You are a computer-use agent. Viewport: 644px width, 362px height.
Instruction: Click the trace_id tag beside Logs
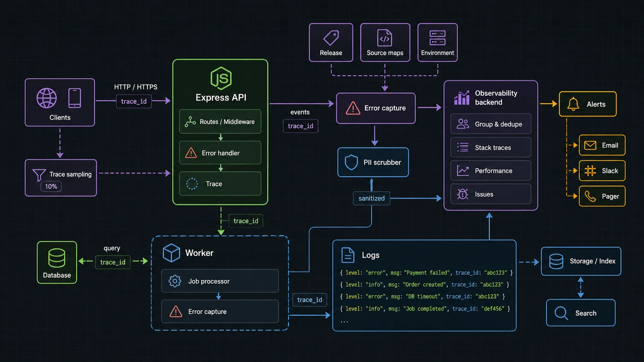(310, 300)
